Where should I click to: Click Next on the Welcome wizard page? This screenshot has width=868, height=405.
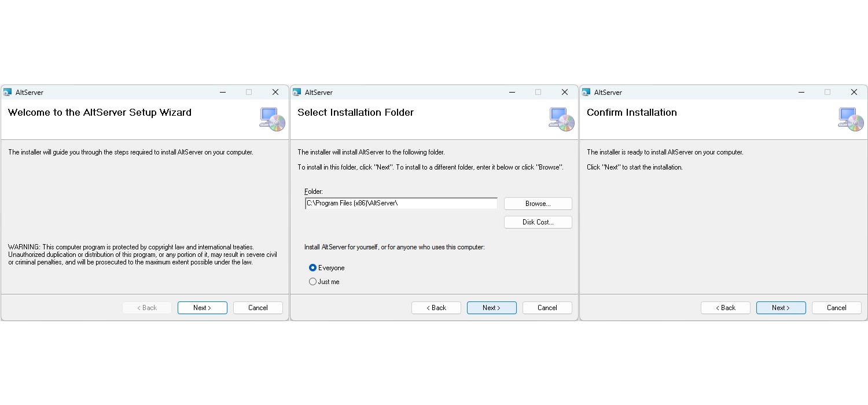coord(202,308)
